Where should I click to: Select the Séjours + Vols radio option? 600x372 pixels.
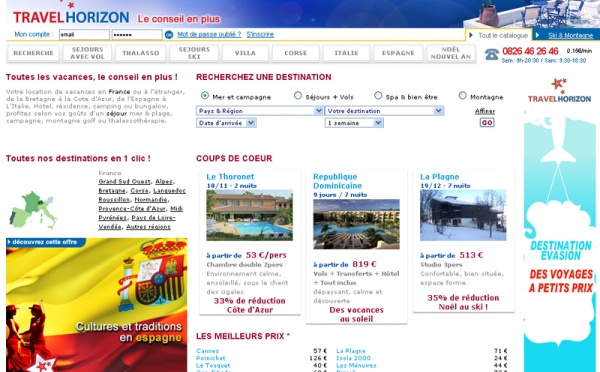[298, 95]
